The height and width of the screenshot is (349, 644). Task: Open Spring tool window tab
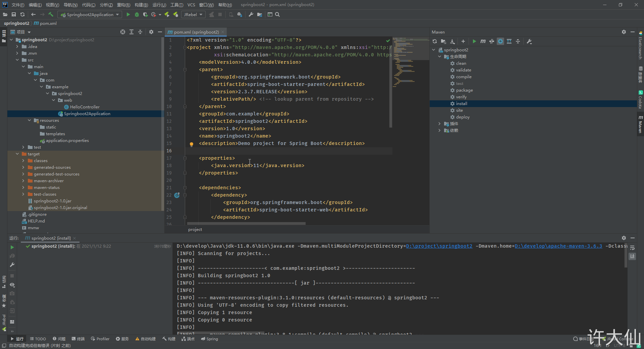[210, 339]
